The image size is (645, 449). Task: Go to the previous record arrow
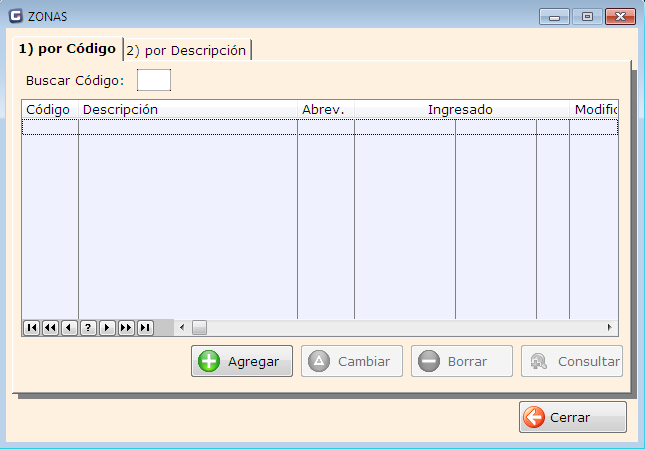[x=69, y=327]
